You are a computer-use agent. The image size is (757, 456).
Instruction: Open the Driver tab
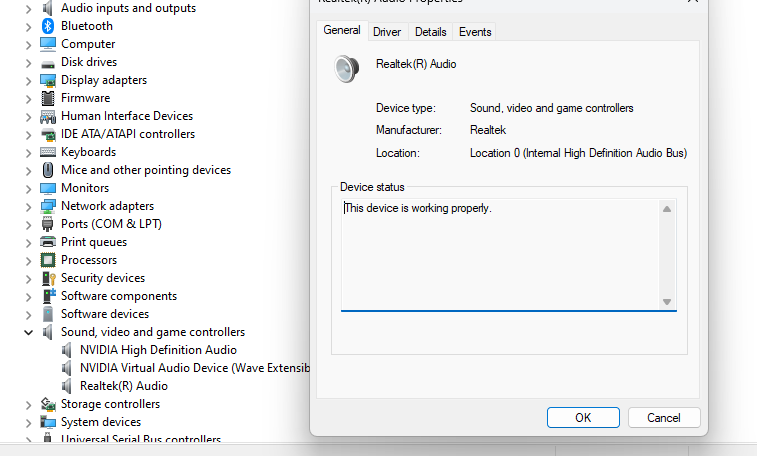click(x=387, y=32)
